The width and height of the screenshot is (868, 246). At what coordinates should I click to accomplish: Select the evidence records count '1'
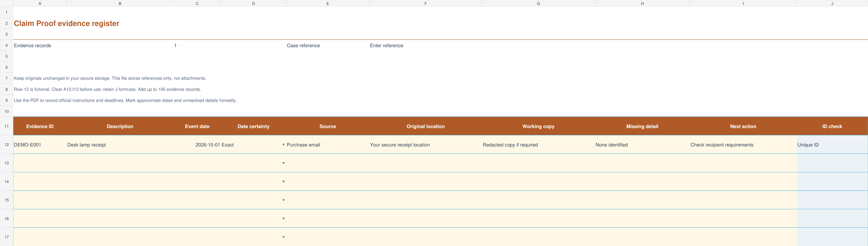(197, 46)
